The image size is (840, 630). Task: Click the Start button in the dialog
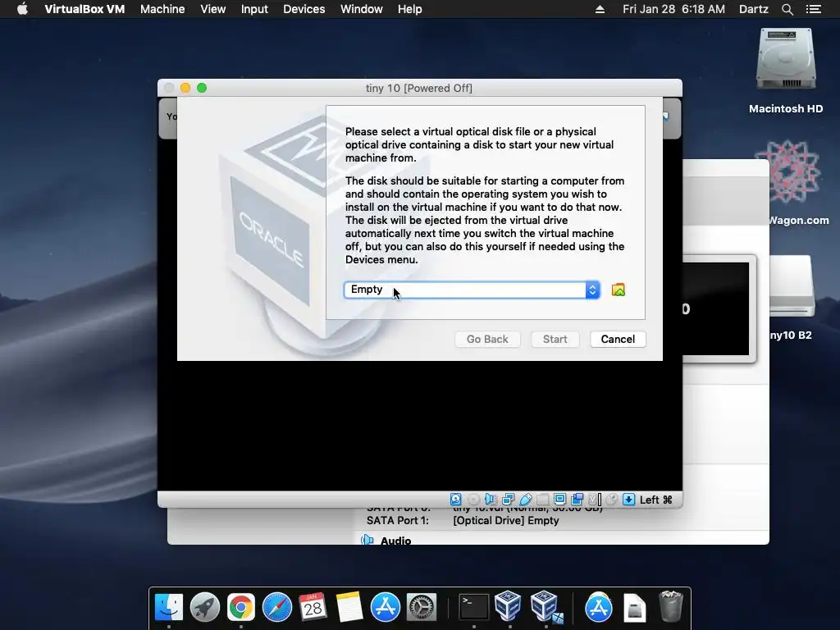[x=555, y=339]
